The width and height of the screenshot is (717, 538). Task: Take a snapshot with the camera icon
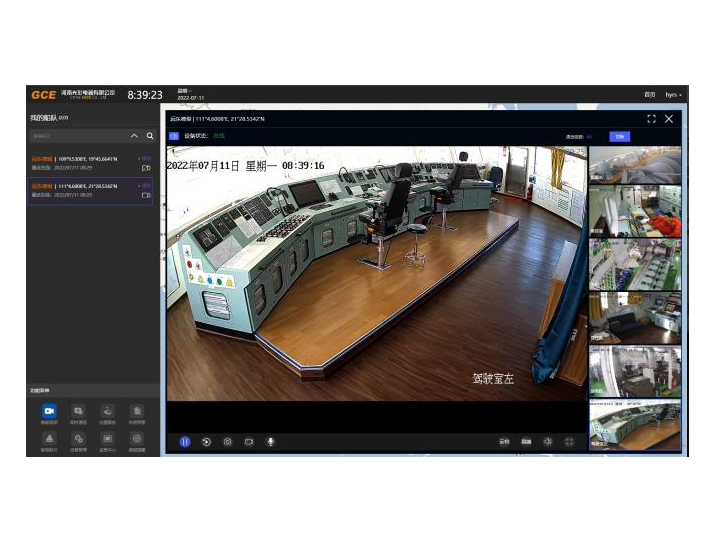coord(227,441)
